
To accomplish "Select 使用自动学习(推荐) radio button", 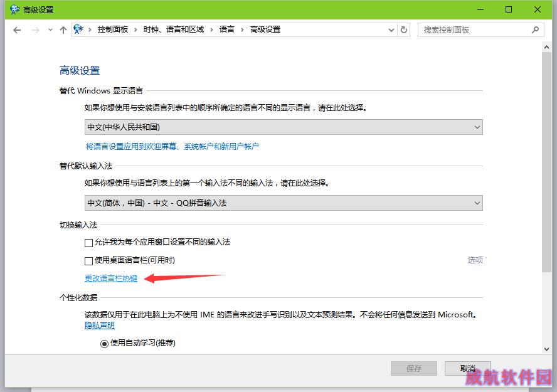I will pyautogui.click(x=104, y=344).
